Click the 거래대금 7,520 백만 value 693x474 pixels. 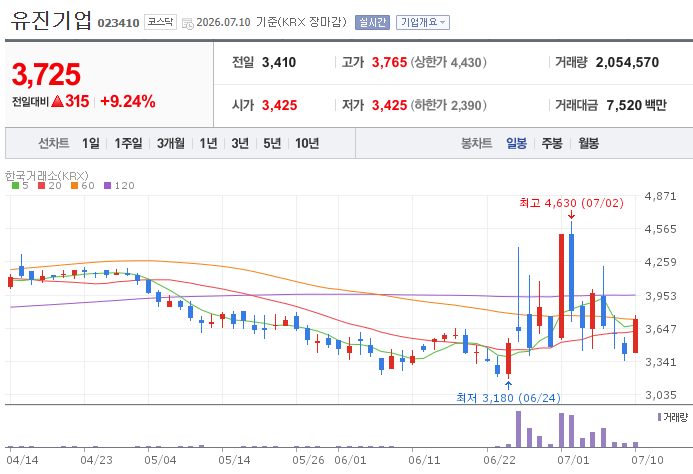636,105
